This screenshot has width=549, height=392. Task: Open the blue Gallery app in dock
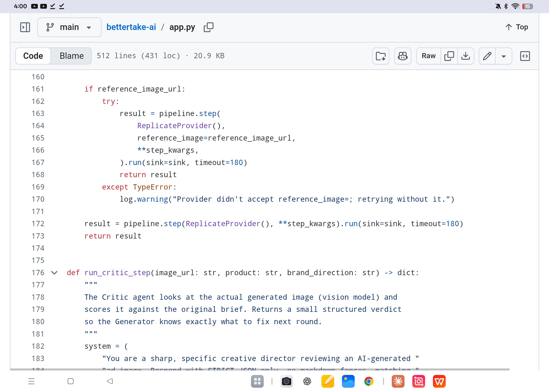point(348,381)
